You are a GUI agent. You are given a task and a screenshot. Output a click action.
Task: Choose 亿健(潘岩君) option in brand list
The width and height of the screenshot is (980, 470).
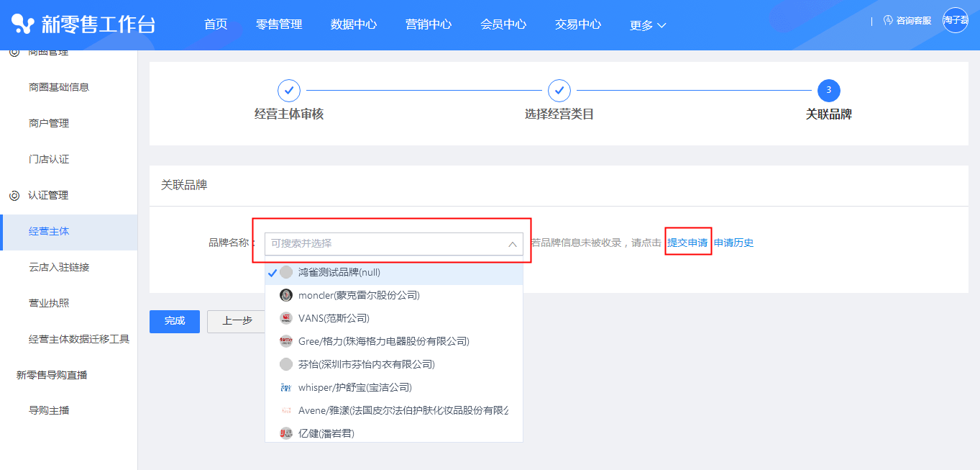pos(394,433)
